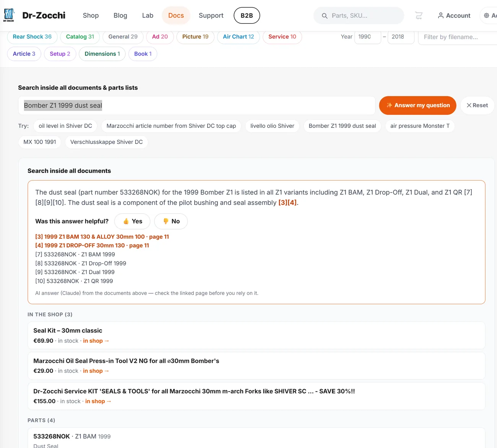Click the Dr-Zocchi logo icon
The height and width of the screenshot is (448, 497).
[9, 15]
